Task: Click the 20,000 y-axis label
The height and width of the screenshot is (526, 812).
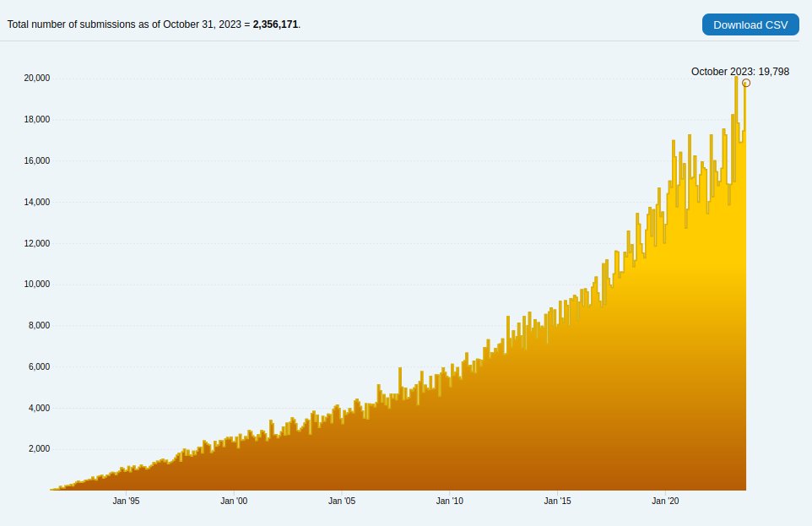Action: point(37,78)
